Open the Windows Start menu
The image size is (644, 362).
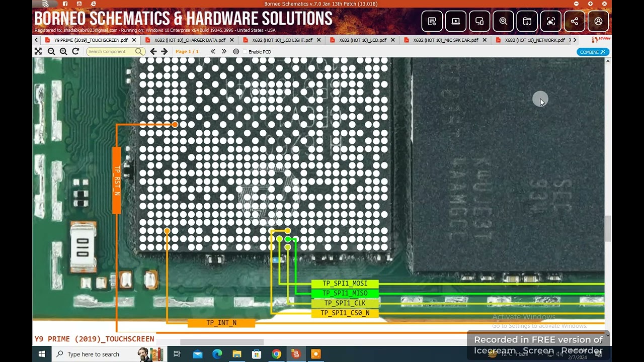[42, 354]
